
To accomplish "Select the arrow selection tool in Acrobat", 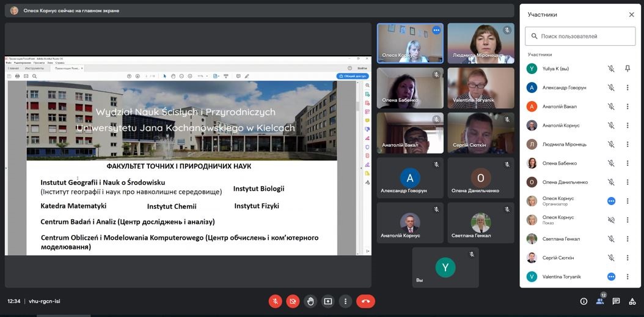I will click(x=165, y=76).
